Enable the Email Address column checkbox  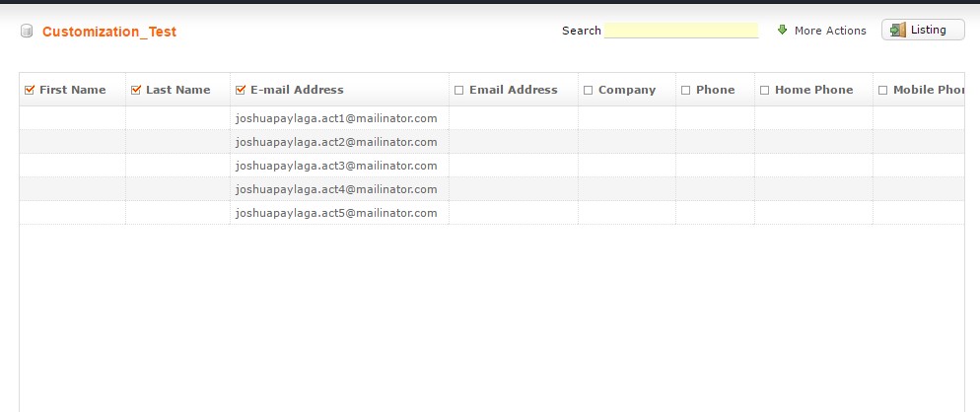point(458,91)
